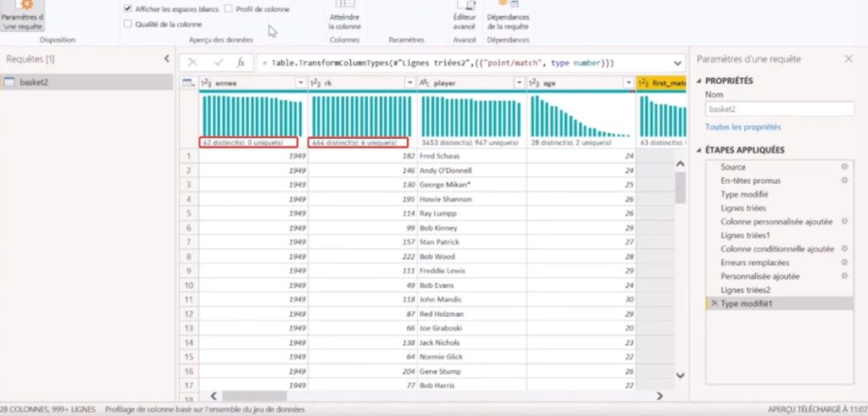Click the vertical scrollbar thumb
868x416 pixels.
(x=681, y=187)
